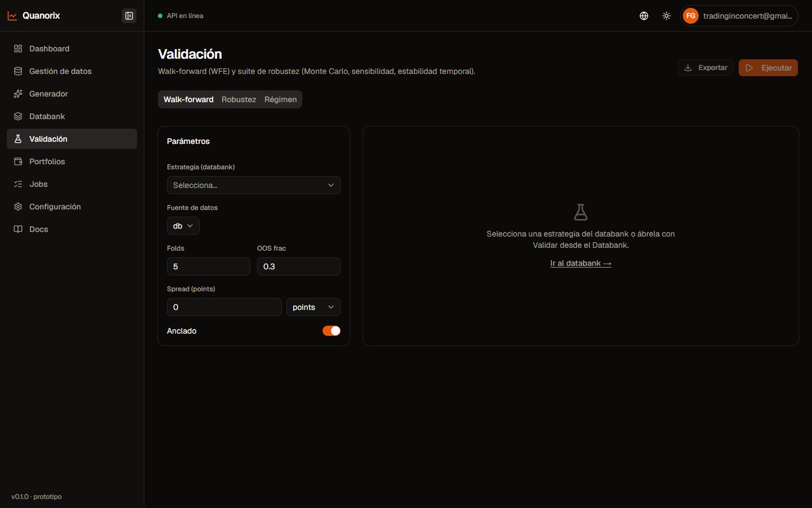Switch to the Régimen tab

coord(280,99)
